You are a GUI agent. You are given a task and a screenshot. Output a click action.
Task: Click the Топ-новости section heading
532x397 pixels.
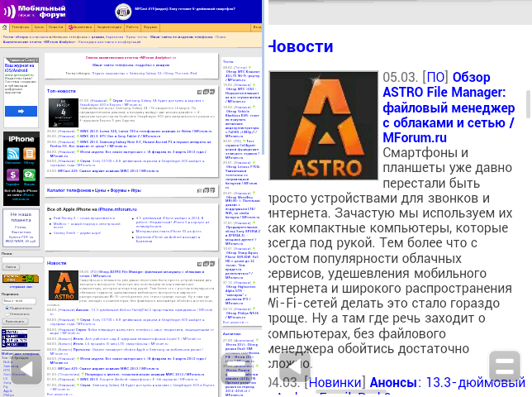(x=61, y=90)
